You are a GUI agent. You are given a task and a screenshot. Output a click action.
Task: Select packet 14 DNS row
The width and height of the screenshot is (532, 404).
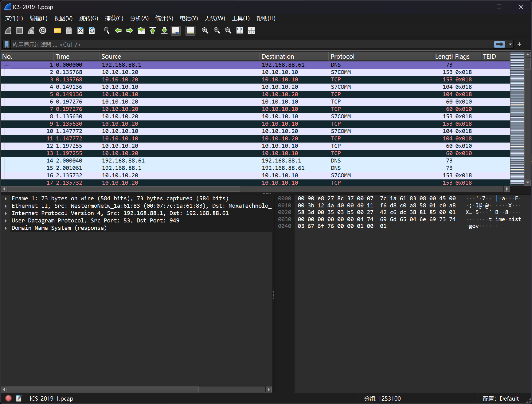pos(256,161)
